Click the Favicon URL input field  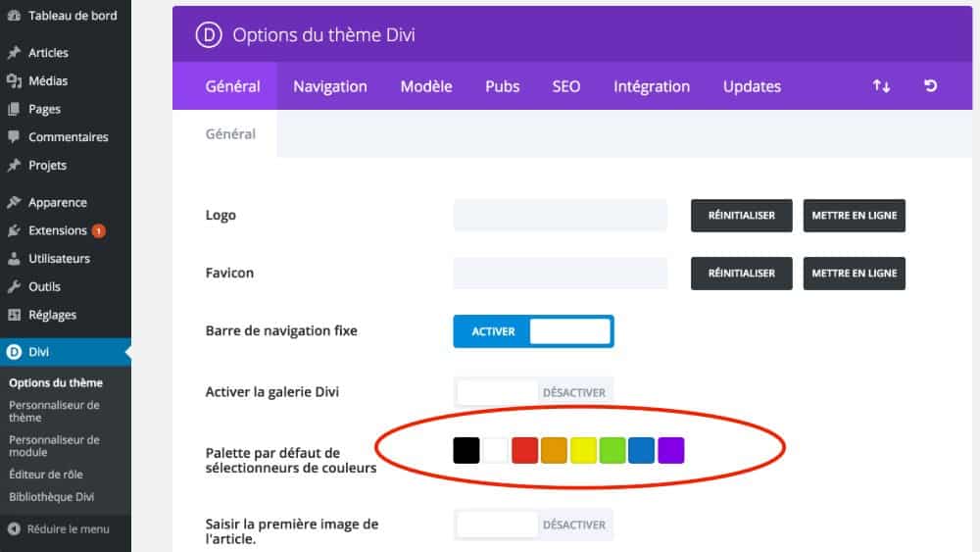pyautogui.click(x=560, y=274)
